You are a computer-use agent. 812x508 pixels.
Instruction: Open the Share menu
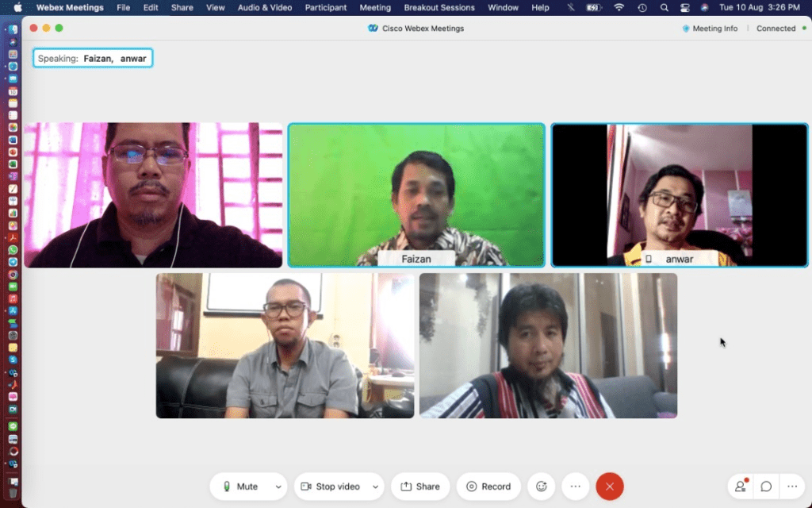coord(182,7)
